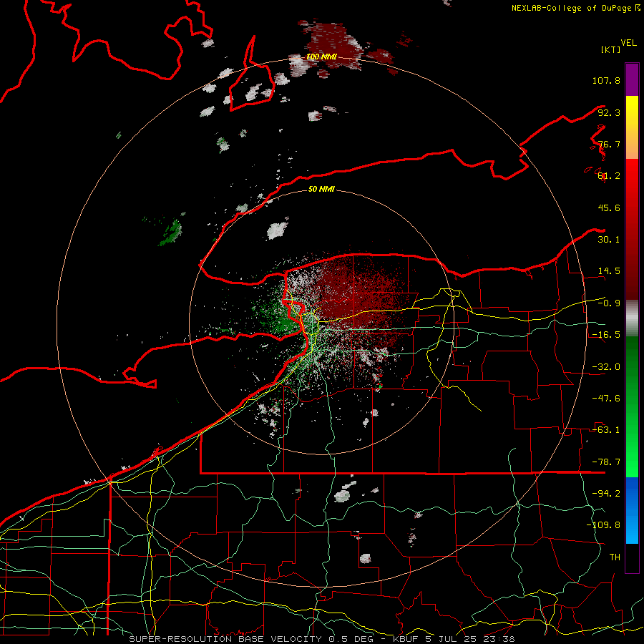
Task: Click the 76.7 velocity legend value
Action: click(609, 144)
